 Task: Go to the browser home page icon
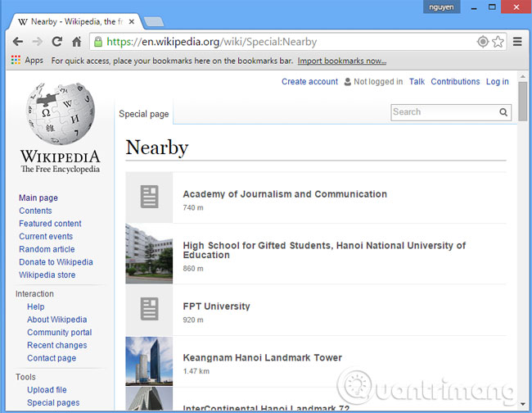[x=76, y=42]
